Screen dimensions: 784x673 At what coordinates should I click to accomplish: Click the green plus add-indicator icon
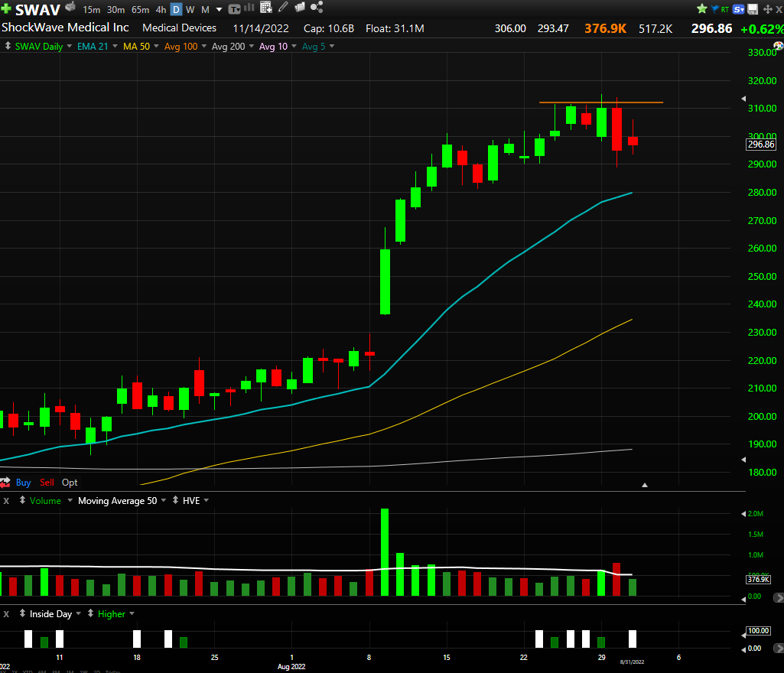coord(6,8)
